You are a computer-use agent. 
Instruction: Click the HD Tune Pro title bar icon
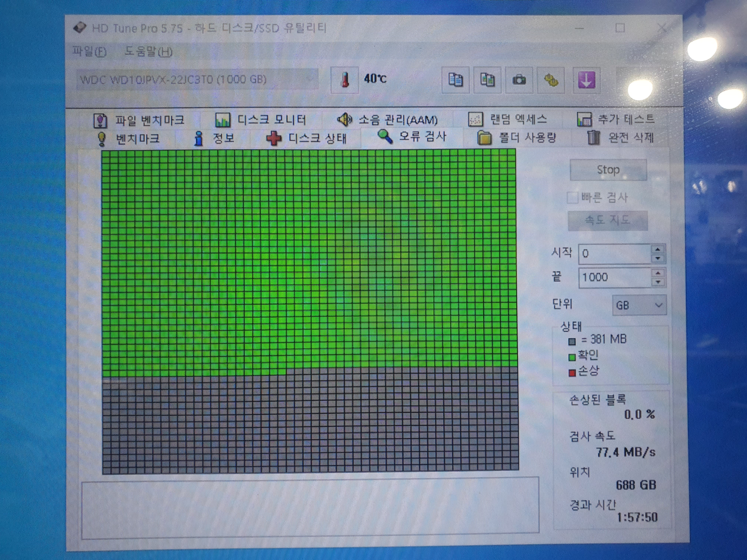coord(80,28)
